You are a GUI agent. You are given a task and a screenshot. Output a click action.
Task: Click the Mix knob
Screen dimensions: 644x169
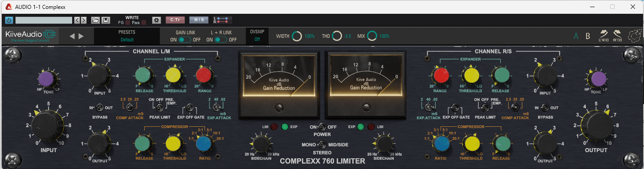(x=372, y=36)
